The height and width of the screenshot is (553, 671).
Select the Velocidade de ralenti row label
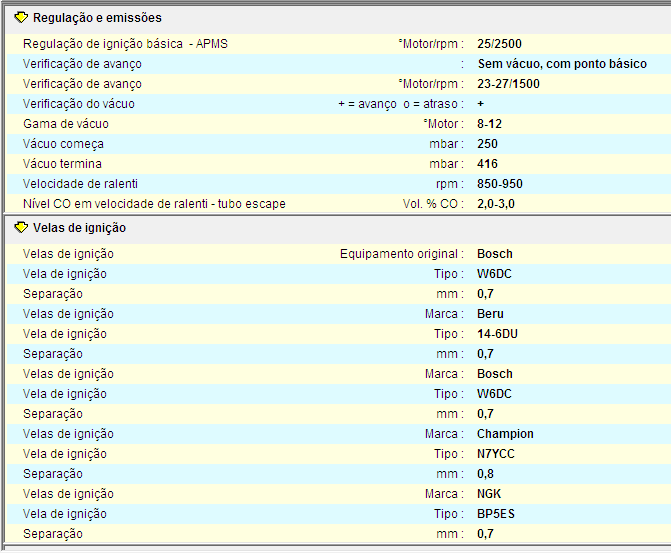click(80, 184)
